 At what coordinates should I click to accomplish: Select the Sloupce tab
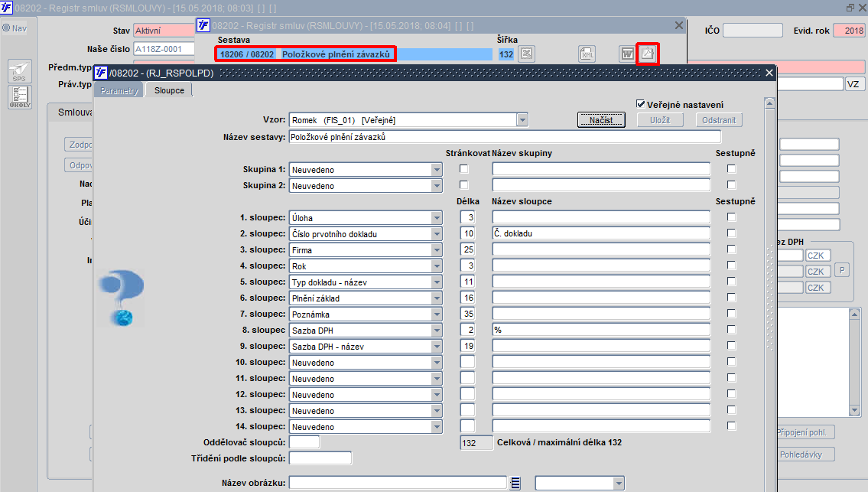click(169, 90)
